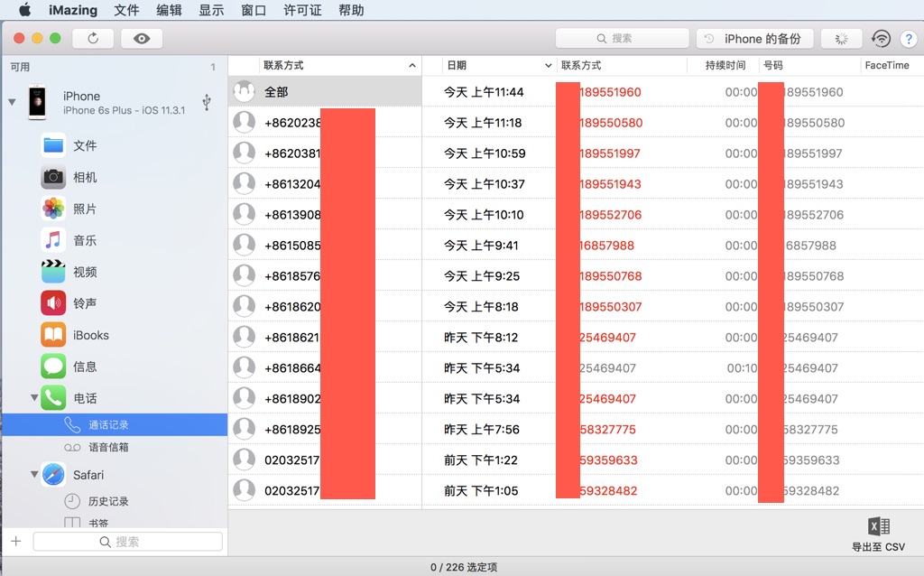Click avatar icon of contact +8618902

click(x=244, y=398)
